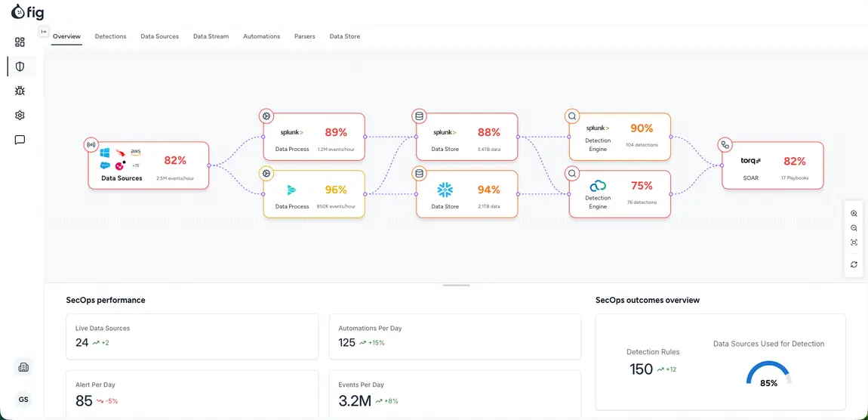Switch to the Detections tab
This screenshot has height=420, width=868.
point(111,36)
